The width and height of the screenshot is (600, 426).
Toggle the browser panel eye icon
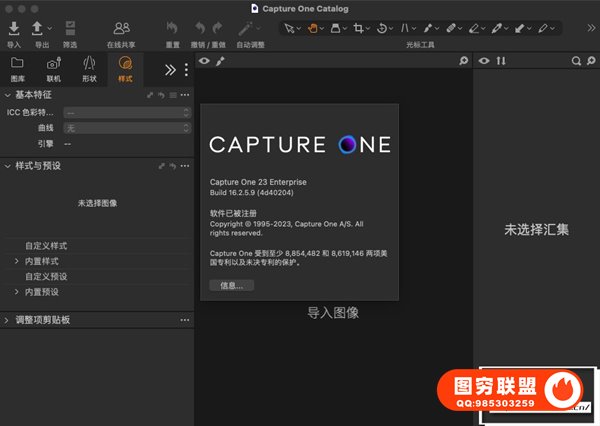tap(484, 62)
